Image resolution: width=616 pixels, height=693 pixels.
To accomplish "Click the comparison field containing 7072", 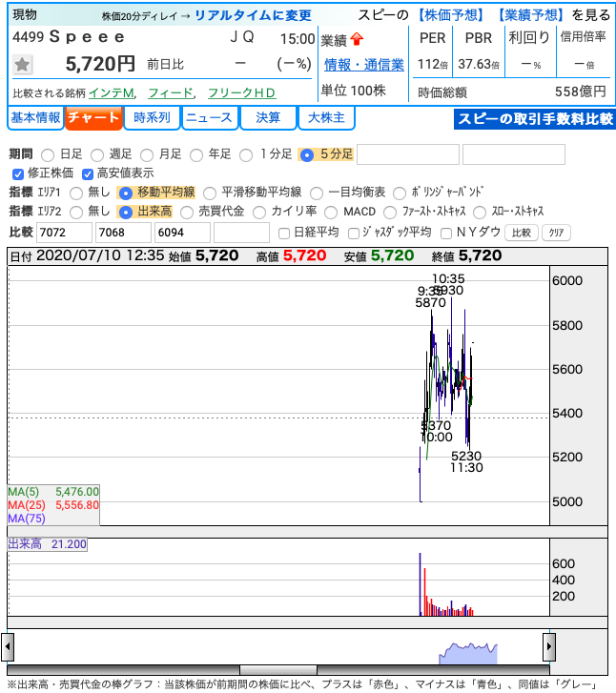I will point(64,233).
